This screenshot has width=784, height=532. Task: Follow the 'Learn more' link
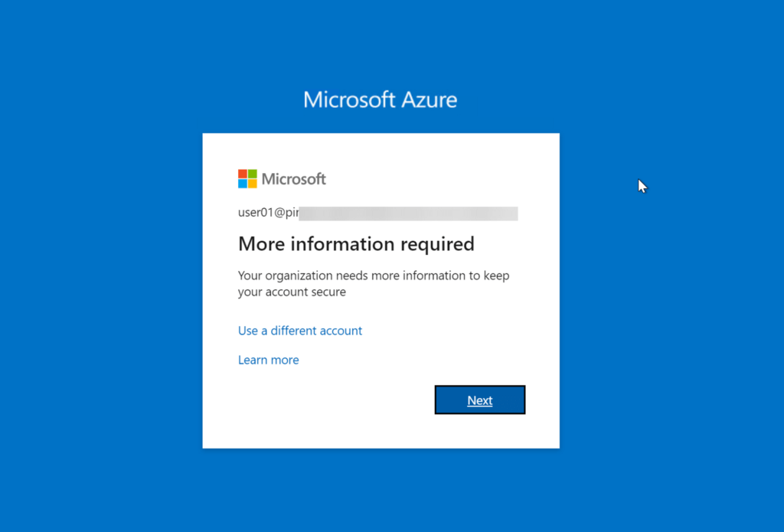point(269,360)
